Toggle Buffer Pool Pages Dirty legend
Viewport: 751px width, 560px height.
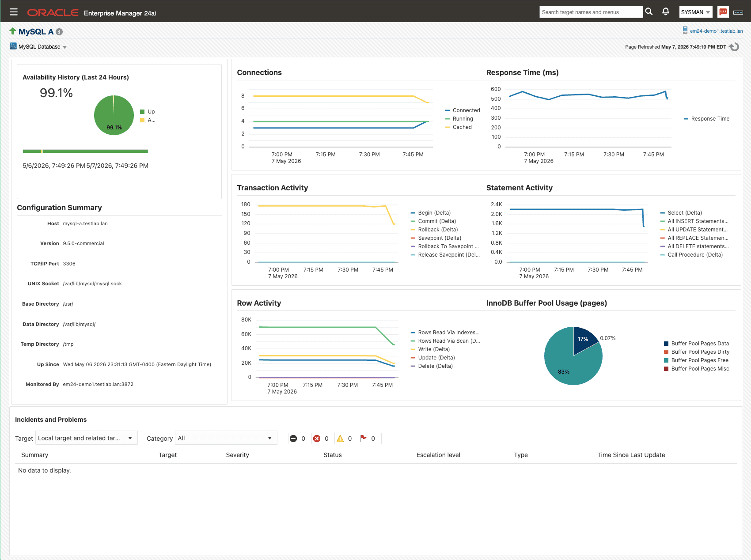click(697, 352)
